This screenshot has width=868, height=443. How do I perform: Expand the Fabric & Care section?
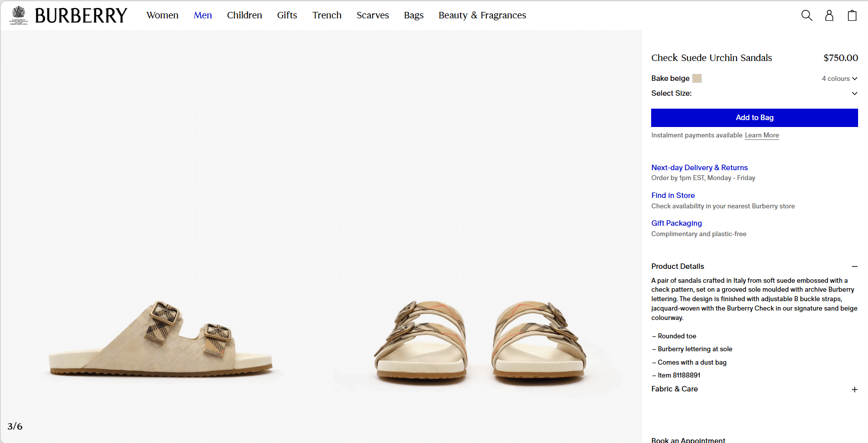coord(854,389)
